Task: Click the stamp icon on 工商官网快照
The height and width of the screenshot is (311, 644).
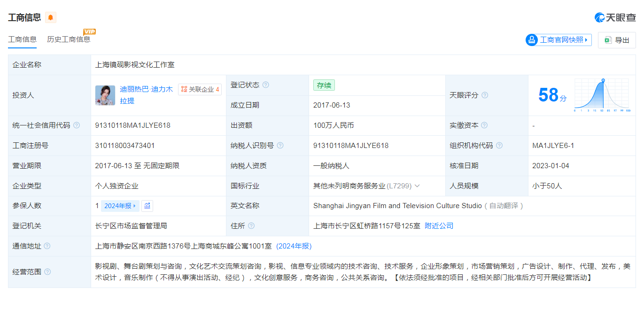Action: tap(531, 40)
